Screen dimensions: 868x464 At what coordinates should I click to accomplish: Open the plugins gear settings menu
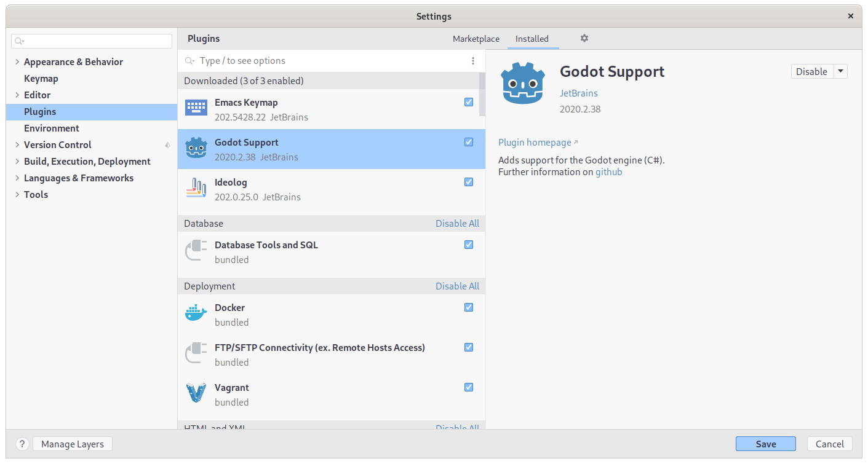pyautogui.click(x=584, y=38)
